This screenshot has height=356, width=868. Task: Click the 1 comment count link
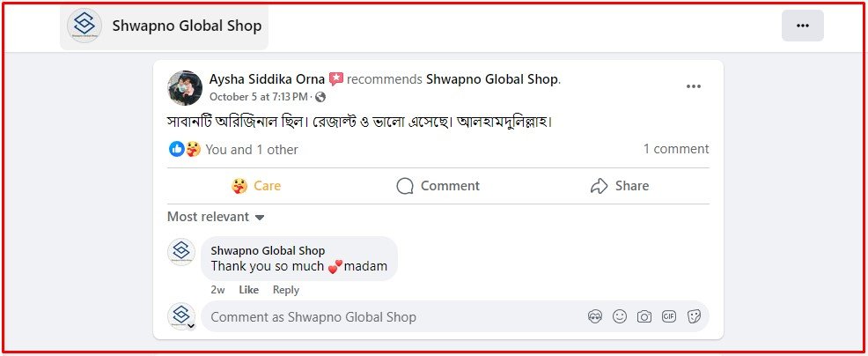coord(675,149)
